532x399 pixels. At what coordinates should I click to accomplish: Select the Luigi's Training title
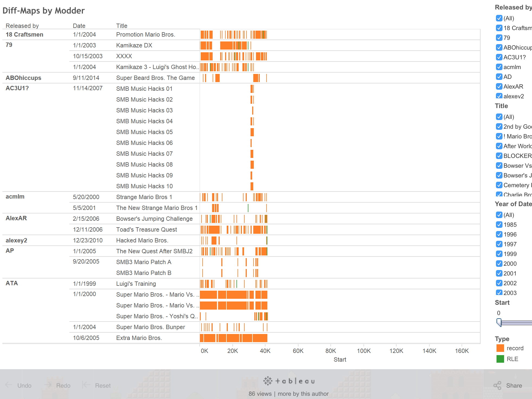(x=136, y=284)
